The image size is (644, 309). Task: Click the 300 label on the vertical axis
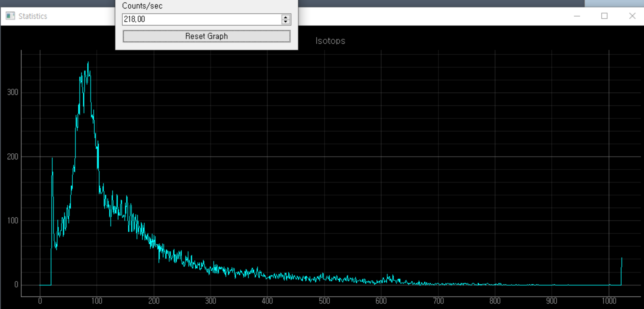(x=13, y=92)
